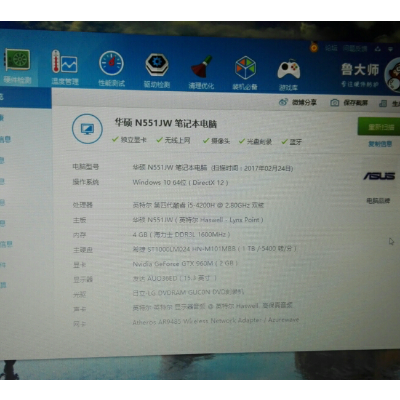Open the title bar dropdown arrow menu
Viewport: 400px width, 400px height.
(390, 49)
